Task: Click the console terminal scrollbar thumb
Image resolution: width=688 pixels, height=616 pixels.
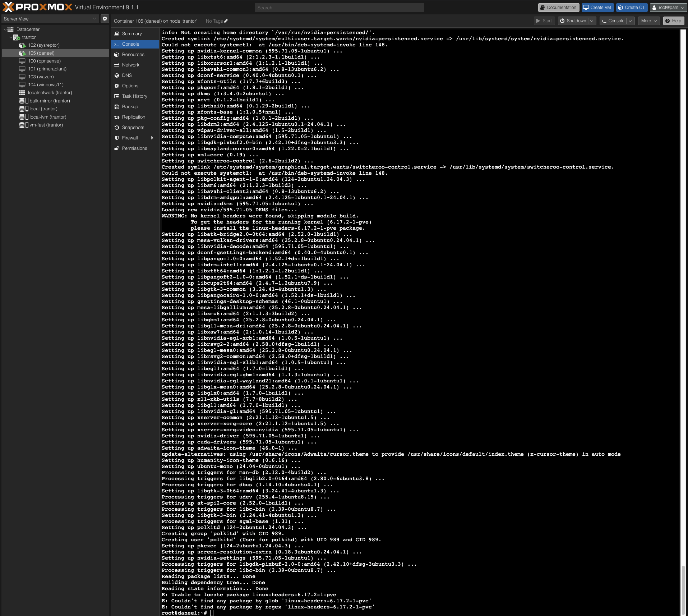Action: tap(683, 590)
